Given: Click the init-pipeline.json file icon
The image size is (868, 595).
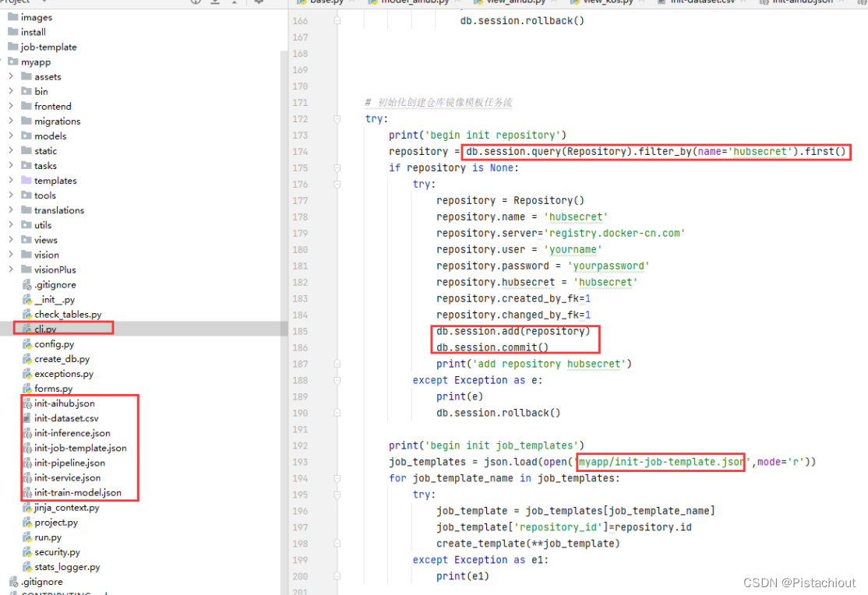Looking at the screenshot, I should click(x=27, y=463).
